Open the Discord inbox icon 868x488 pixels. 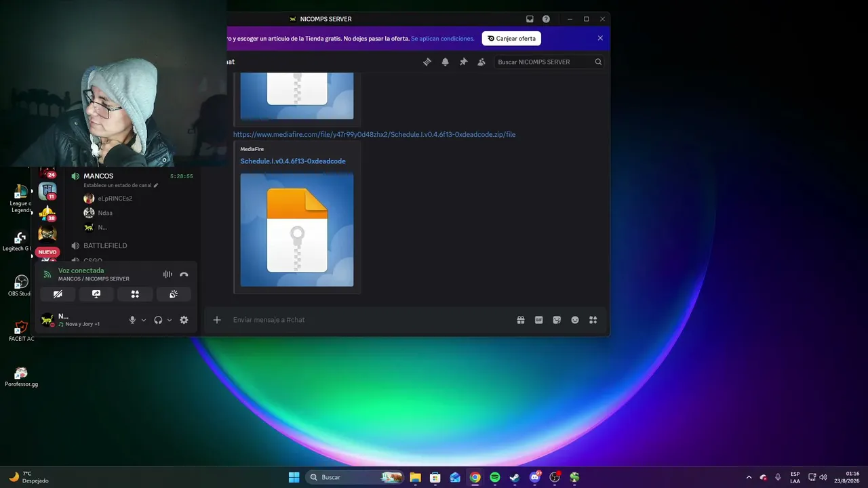530,19
